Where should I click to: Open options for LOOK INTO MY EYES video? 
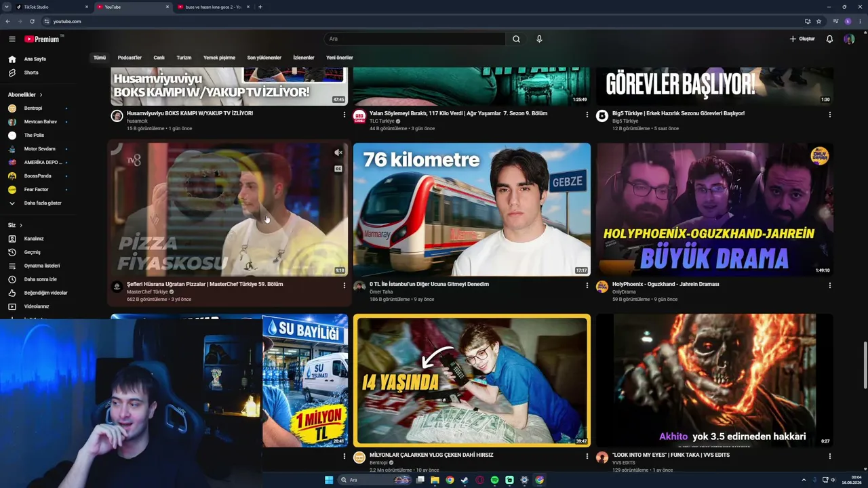(830, 456)
